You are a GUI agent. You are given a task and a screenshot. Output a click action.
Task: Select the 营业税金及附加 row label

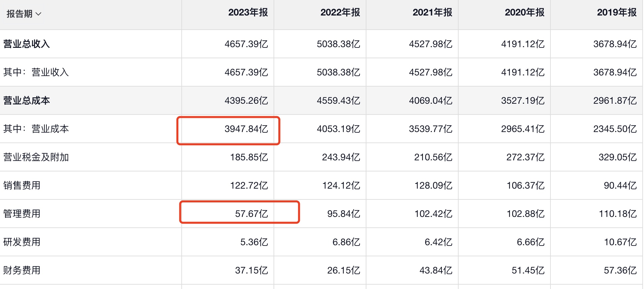coord(36,157)
